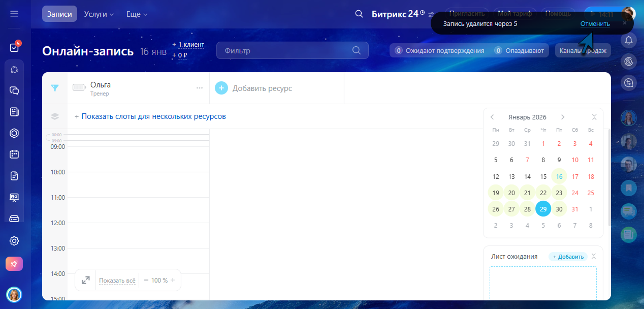This screenshot has height=309, width=644.
Task: Click the zoom-out minus beside 100 %
Action: pyautogui.click(x=146, y=280)
